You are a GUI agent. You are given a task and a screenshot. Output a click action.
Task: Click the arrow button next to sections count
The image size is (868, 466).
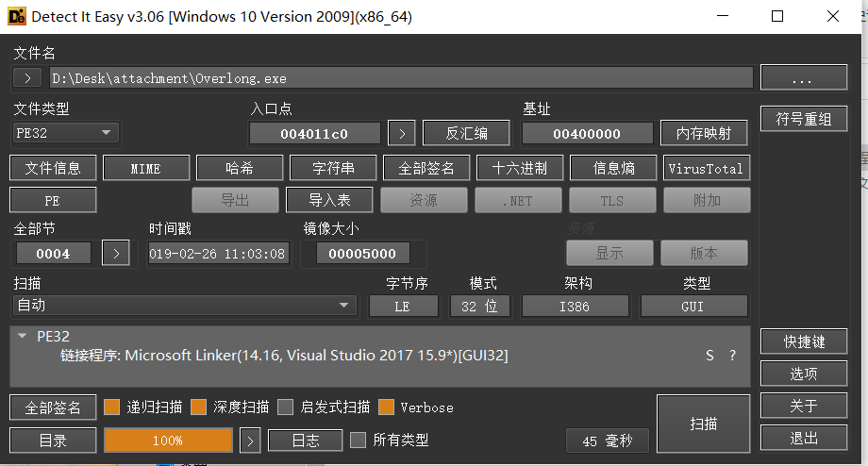(x=116, y=254)
